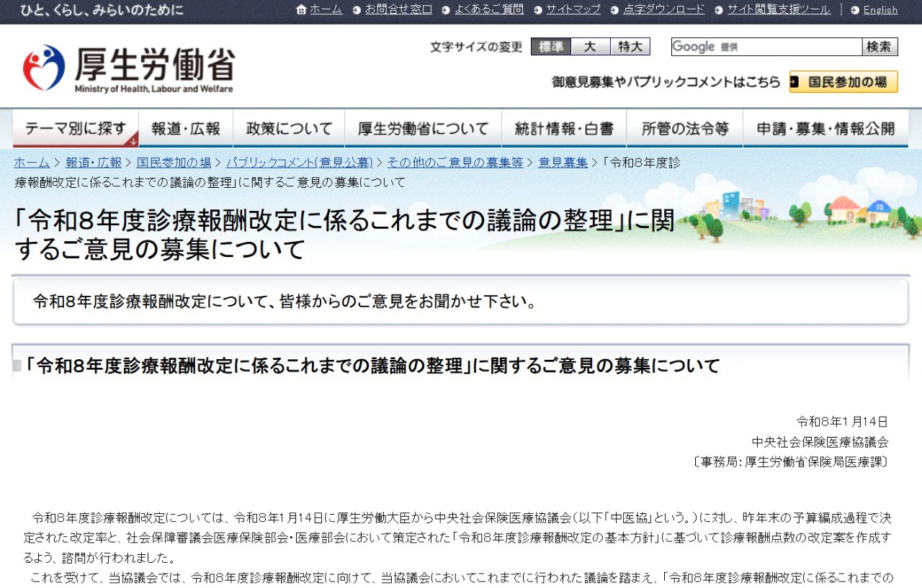Open 点字ダウンロード link
The image size is (922, 588).
663,10
